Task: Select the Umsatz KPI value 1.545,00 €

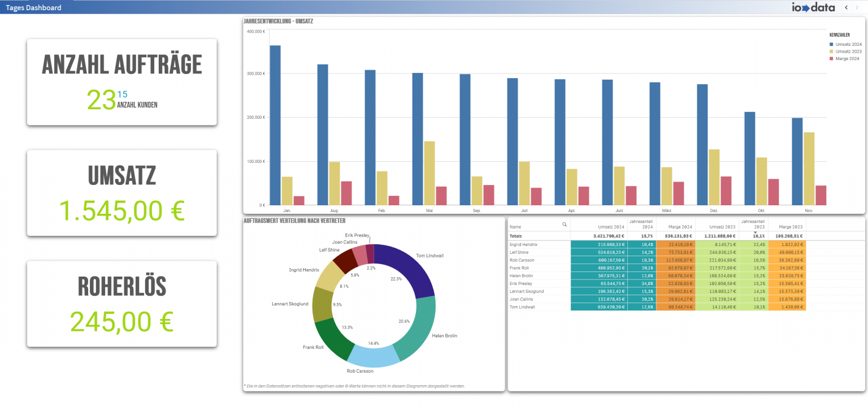Action: pyautogui.click(x=121, y=210)
